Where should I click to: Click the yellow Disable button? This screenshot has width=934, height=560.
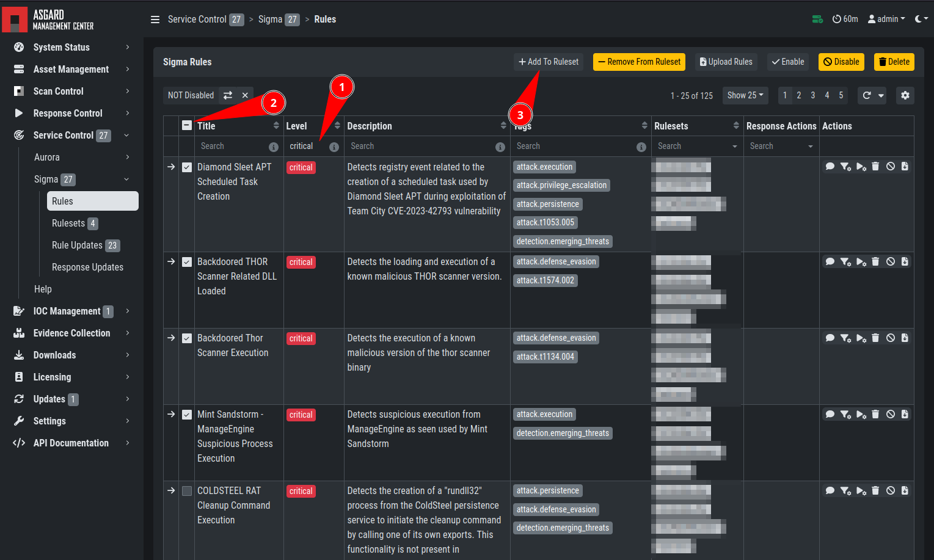[841, 62]
